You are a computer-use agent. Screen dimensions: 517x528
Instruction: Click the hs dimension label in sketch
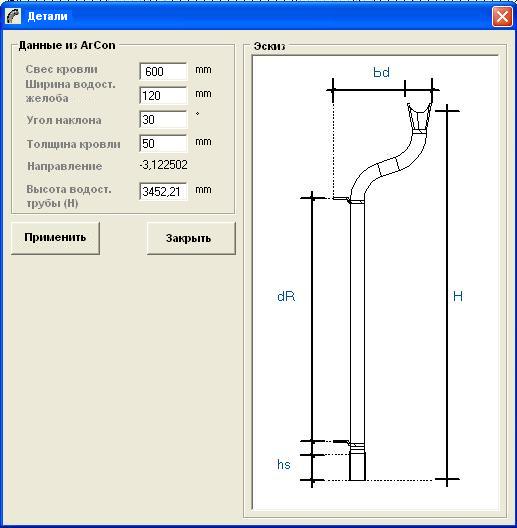pos(284,464)
